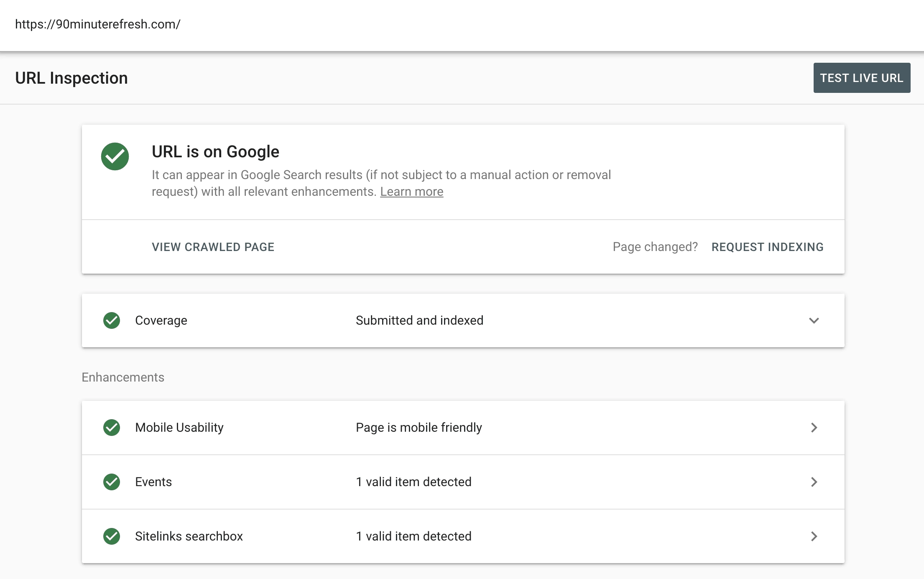924x579 pixels.
Task: Follow the Learn more link
Action: 412,192
